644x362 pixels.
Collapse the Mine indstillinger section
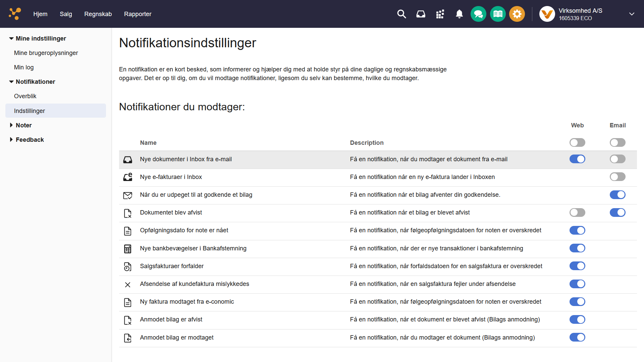click(41, 38)
